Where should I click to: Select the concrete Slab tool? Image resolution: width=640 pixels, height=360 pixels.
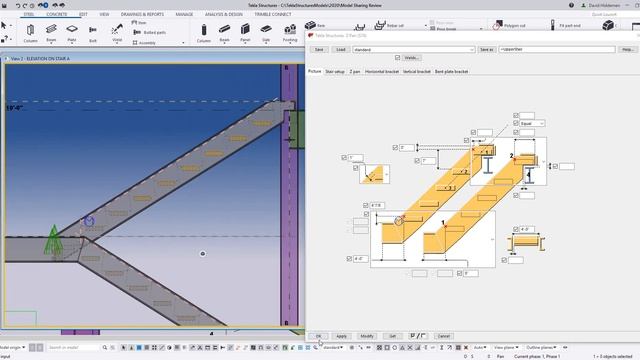266,33
